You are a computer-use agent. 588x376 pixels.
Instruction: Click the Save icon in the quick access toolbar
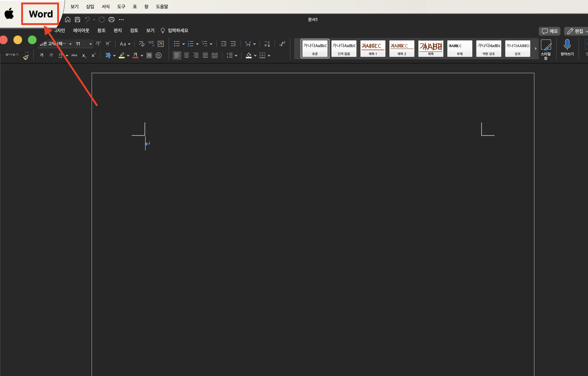(77, 20)
